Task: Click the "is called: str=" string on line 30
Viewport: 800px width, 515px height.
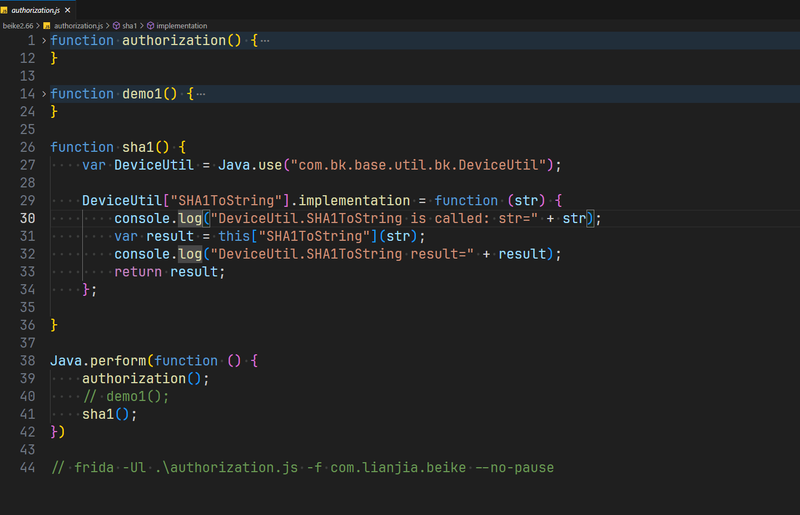Action: tap(374, 218)
